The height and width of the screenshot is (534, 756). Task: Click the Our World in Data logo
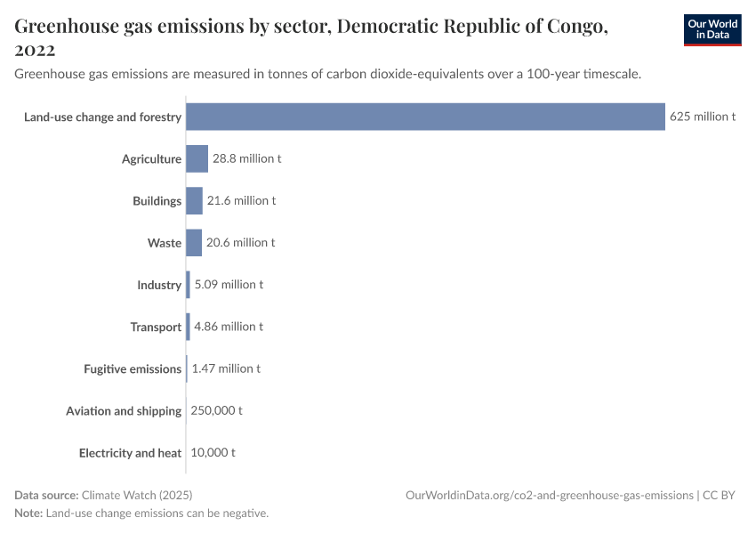(x=712, y=29)
